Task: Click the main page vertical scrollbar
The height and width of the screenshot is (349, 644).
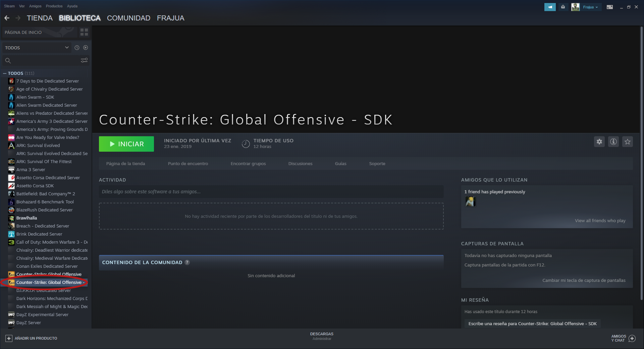Action: [x=641, y=163]
